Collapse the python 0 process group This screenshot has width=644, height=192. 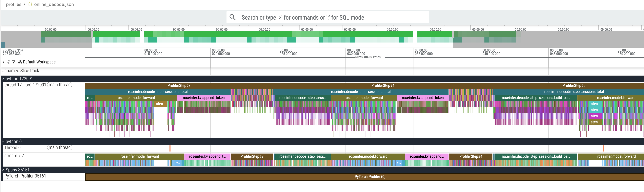4,142
